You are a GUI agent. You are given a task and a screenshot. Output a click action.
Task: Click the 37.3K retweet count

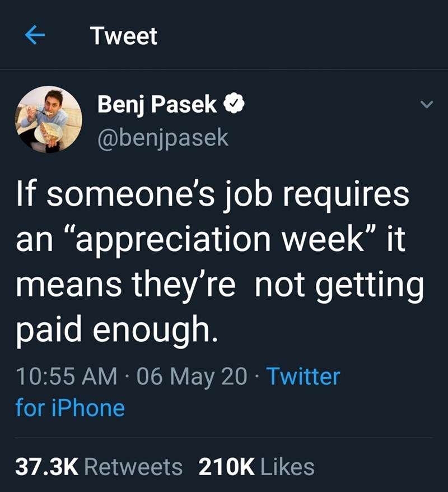click(x=47, y=466)
